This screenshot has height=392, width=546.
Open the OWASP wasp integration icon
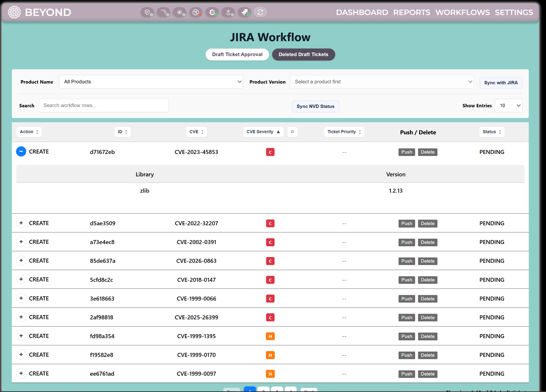tap(196, 12)
